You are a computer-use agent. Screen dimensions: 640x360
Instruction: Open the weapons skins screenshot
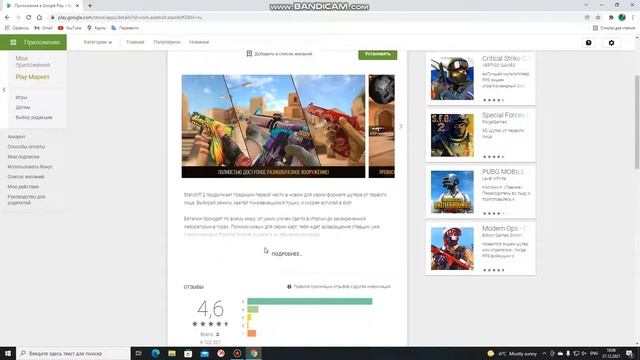point(273,126)
